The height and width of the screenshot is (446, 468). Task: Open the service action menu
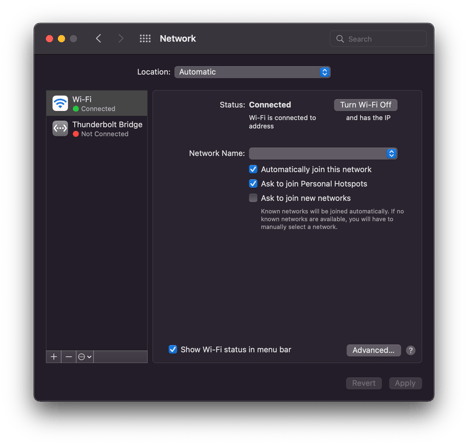tap(85, 357)
